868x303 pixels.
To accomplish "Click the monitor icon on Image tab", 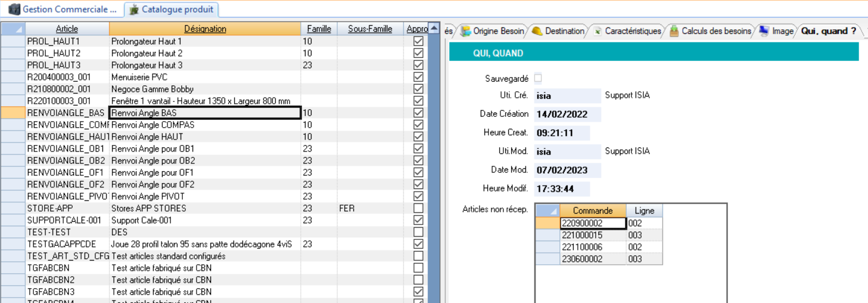I will tap(764, 31).
